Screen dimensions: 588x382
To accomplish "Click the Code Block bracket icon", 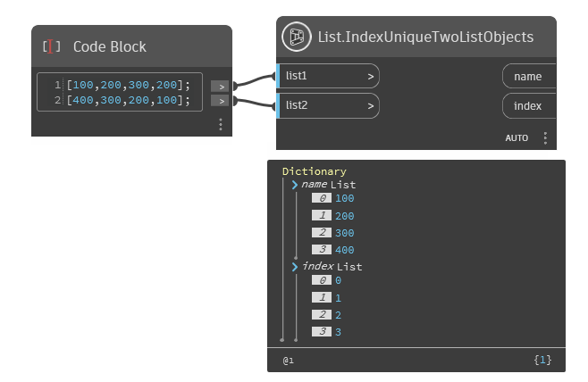I will (52, 46).
